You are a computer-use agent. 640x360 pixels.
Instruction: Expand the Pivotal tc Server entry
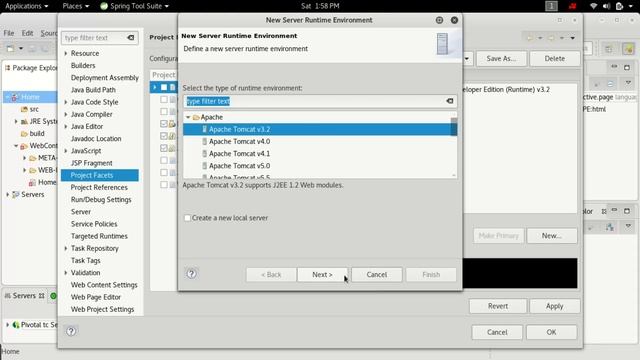pos(7,325)
